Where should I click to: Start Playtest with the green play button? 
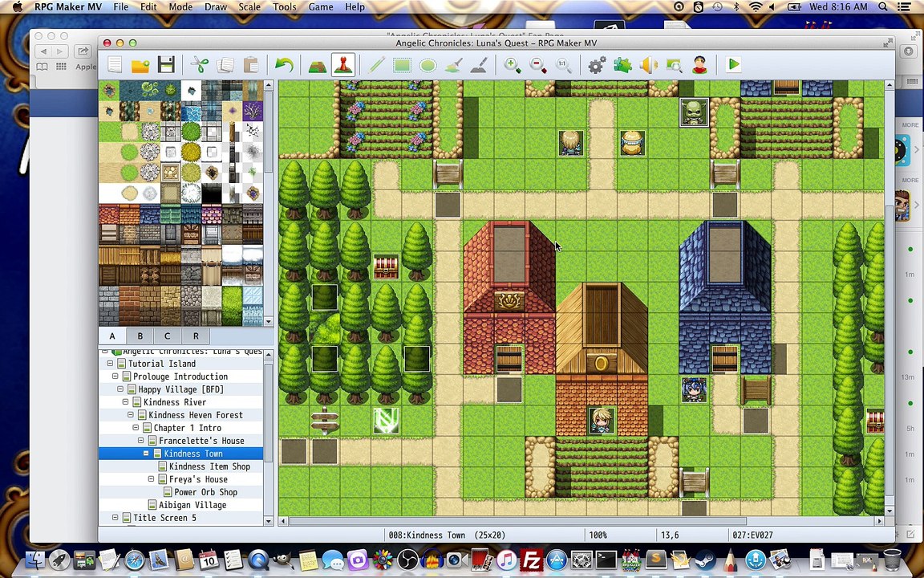733,64
